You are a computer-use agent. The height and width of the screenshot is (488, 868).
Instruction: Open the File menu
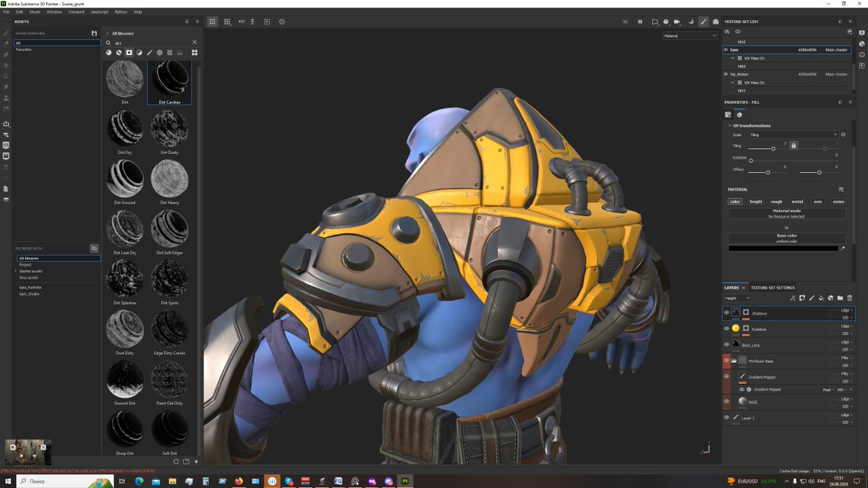[6, 12]
